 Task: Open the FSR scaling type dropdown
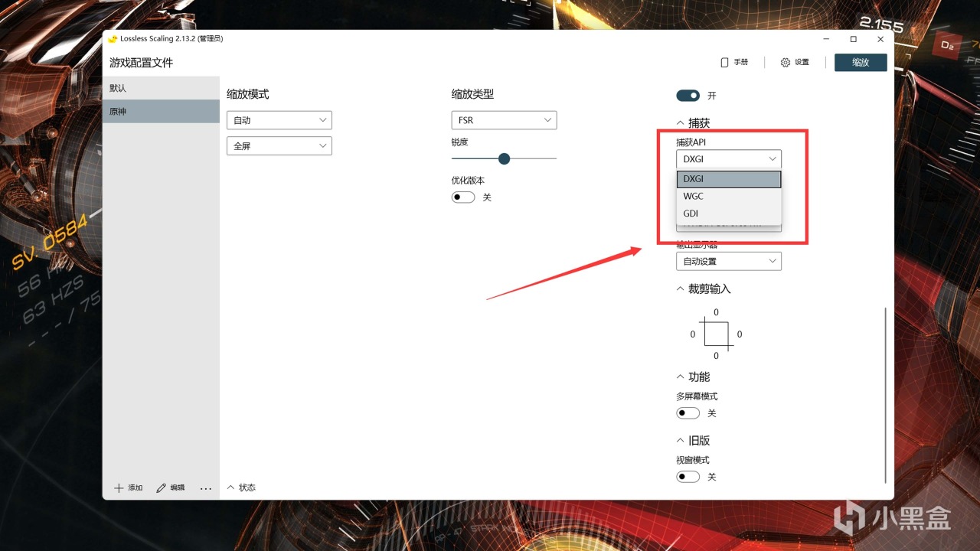(504, 120)
